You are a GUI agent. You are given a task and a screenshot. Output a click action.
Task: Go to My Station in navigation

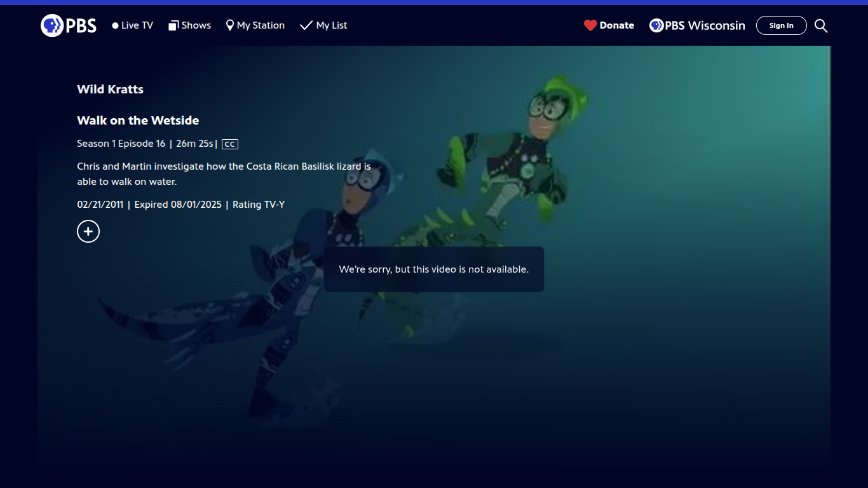point(255,25)
